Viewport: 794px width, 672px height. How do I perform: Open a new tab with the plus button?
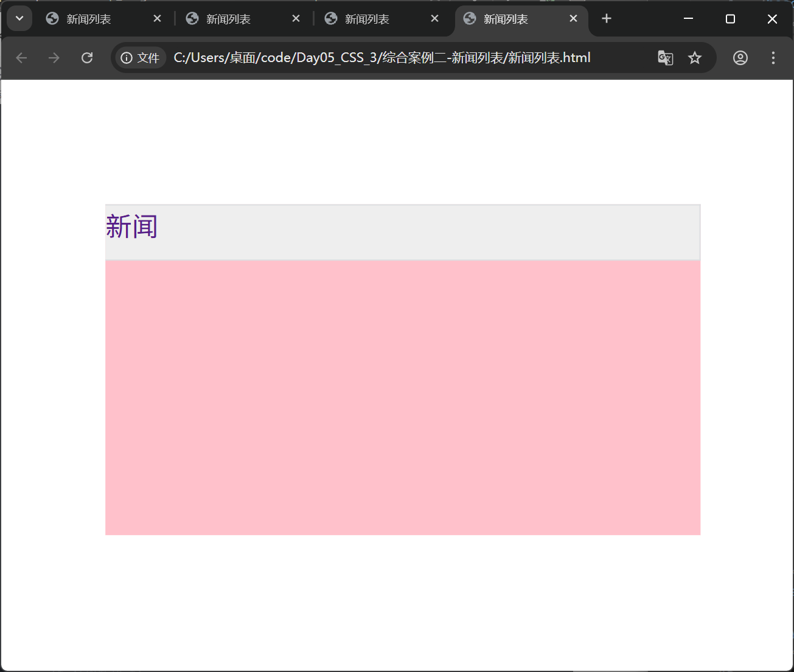(606, 18)
